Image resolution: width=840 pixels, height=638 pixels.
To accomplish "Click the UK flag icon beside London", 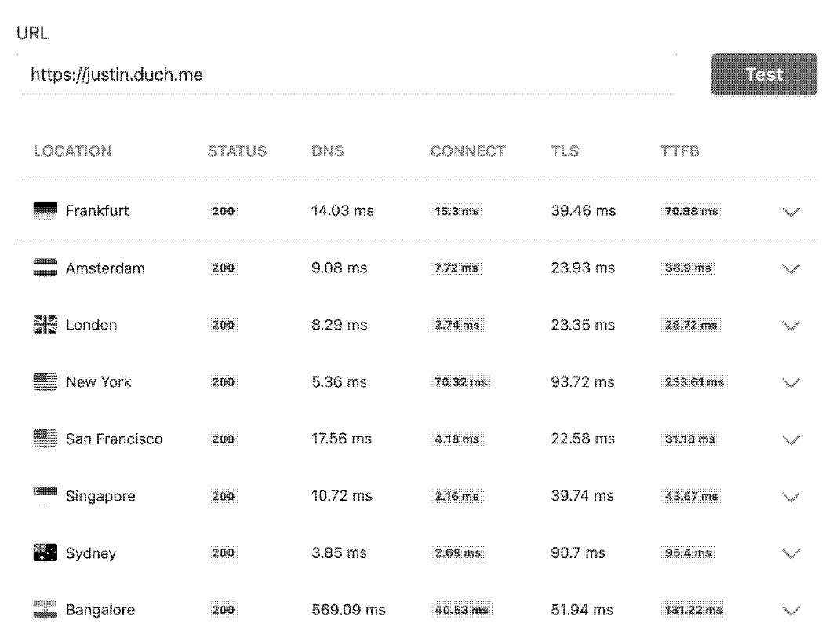I will 46,326.
